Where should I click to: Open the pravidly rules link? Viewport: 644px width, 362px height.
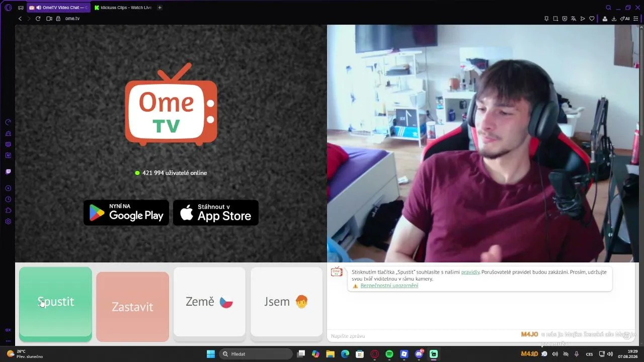point(470,272)
